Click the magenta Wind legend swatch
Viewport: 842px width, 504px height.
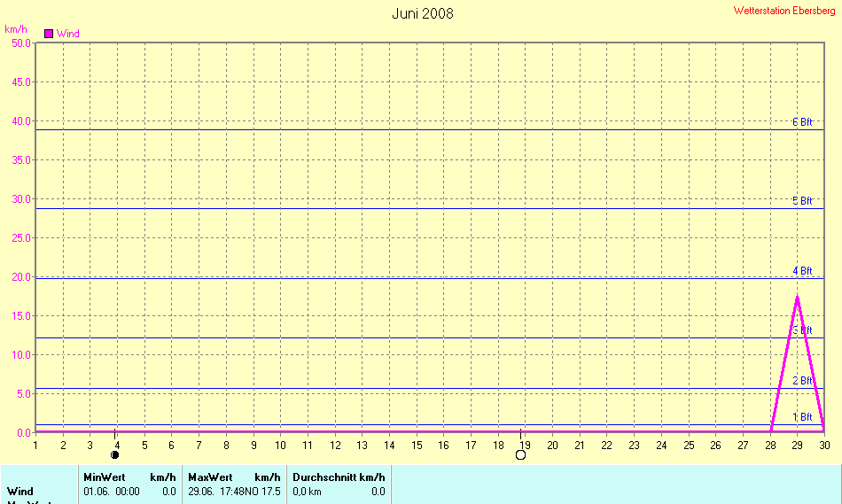[49, 34]
